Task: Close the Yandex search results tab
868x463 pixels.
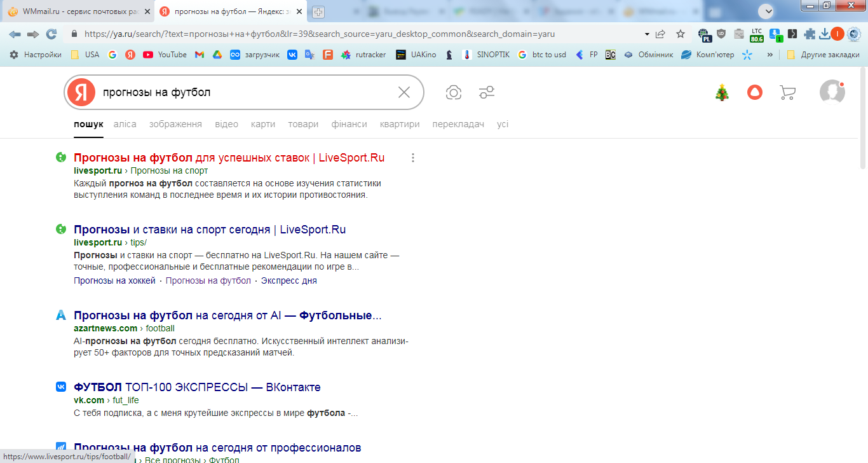Action: [x=301, y=12]
